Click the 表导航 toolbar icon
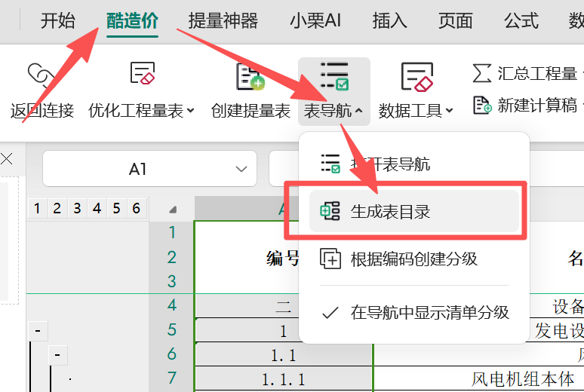 (333, 75)
